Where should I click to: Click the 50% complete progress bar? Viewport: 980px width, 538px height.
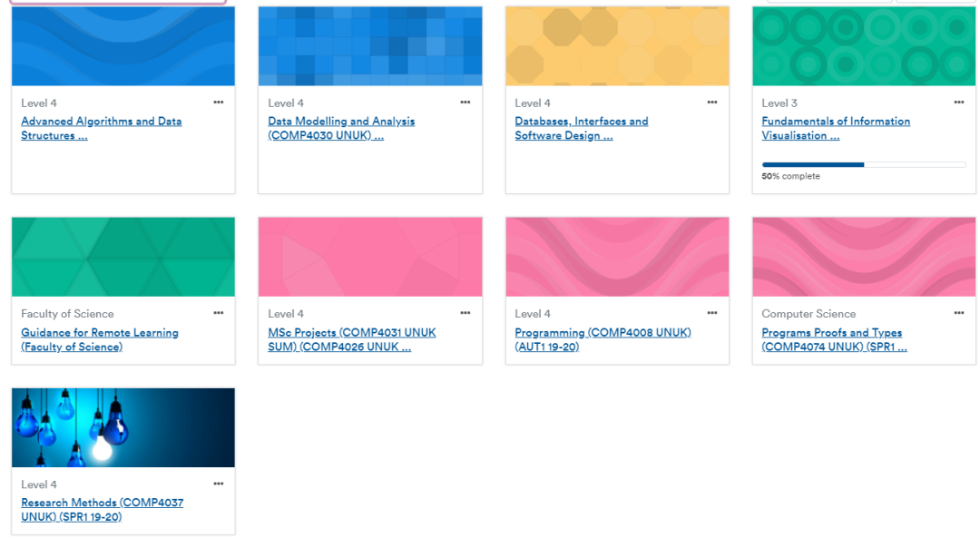click(x=864, y=165)
